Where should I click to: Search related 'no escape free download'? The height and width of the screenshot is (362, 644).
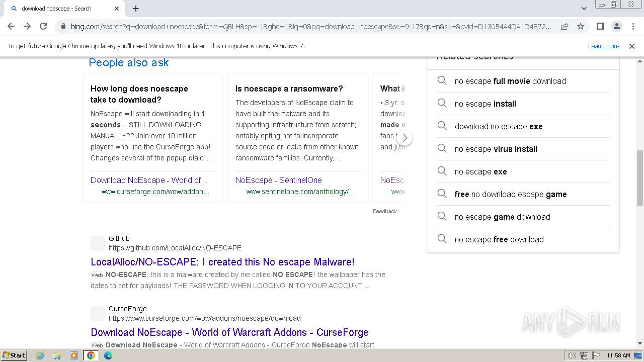click(x=523, y=239)
